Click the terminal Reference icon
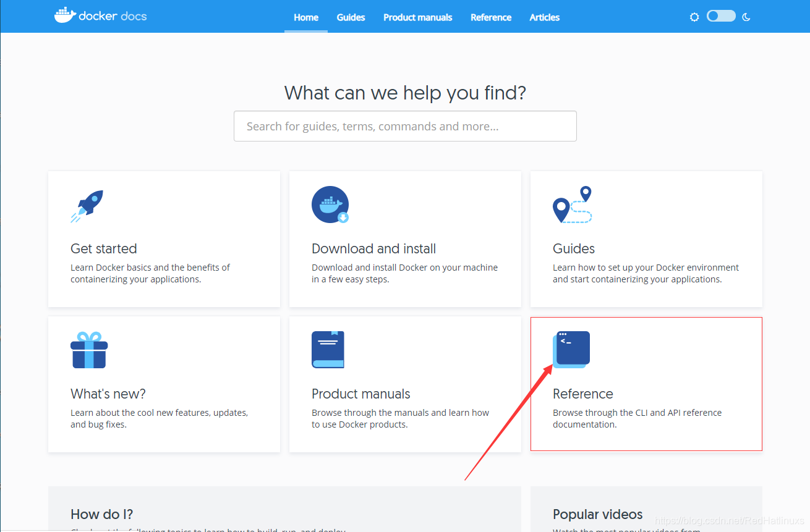This screenshot has width=810, height=532. (571, 350)
